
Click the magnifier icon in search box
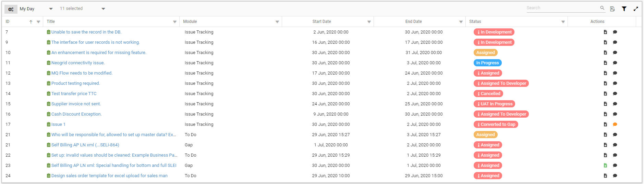[x=602, y=8]
